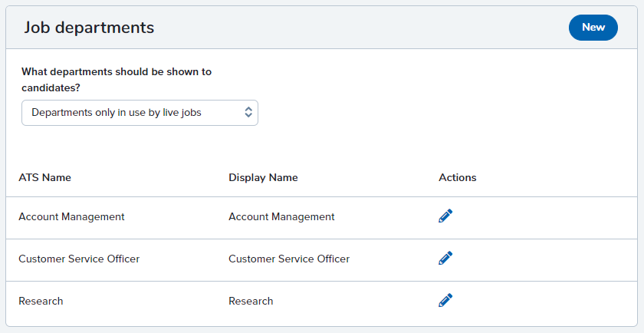Create a new job department with New
644x333 pixels.
593,28
